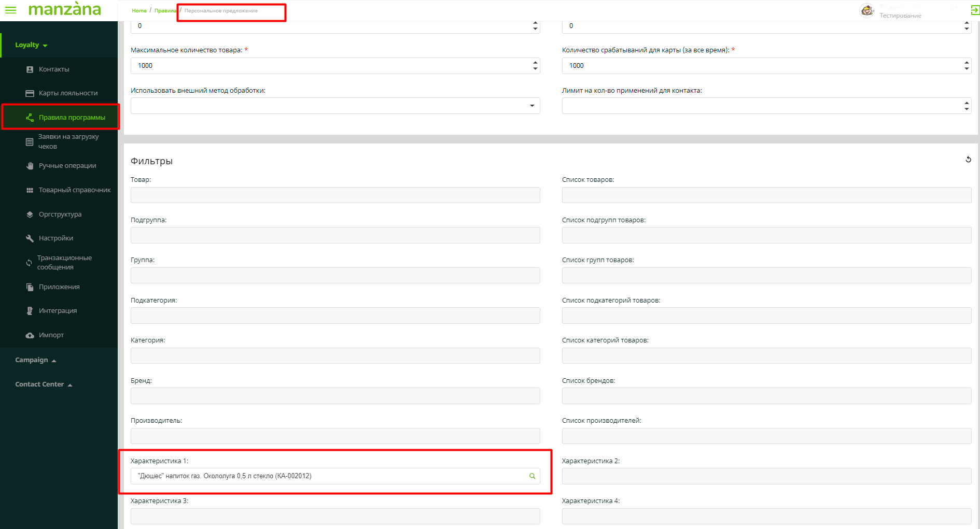980x529 pixels.
Task: Expand the Contact Center section
Action: tap(44, 384)
